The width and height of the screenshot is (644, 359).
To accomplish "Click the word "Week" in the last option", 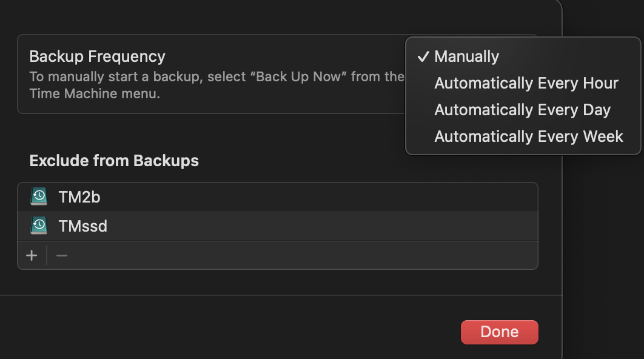I will tap(603, 136).
